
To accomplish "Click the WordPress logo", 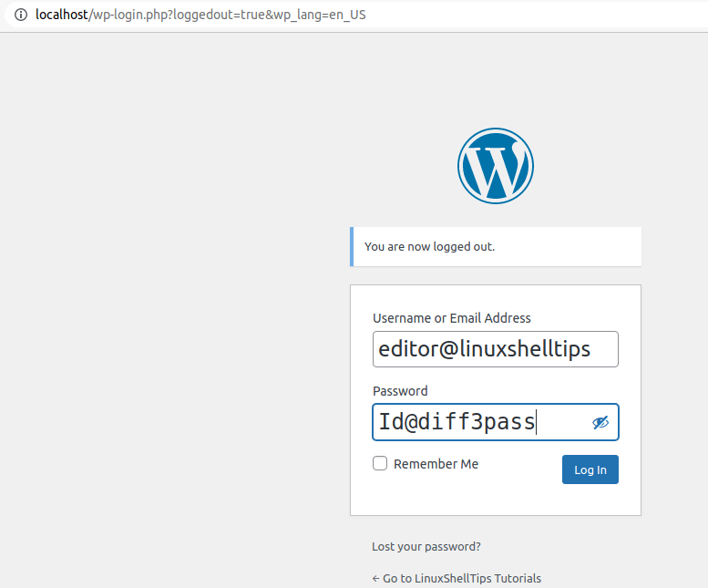I will tap(496, 166).
